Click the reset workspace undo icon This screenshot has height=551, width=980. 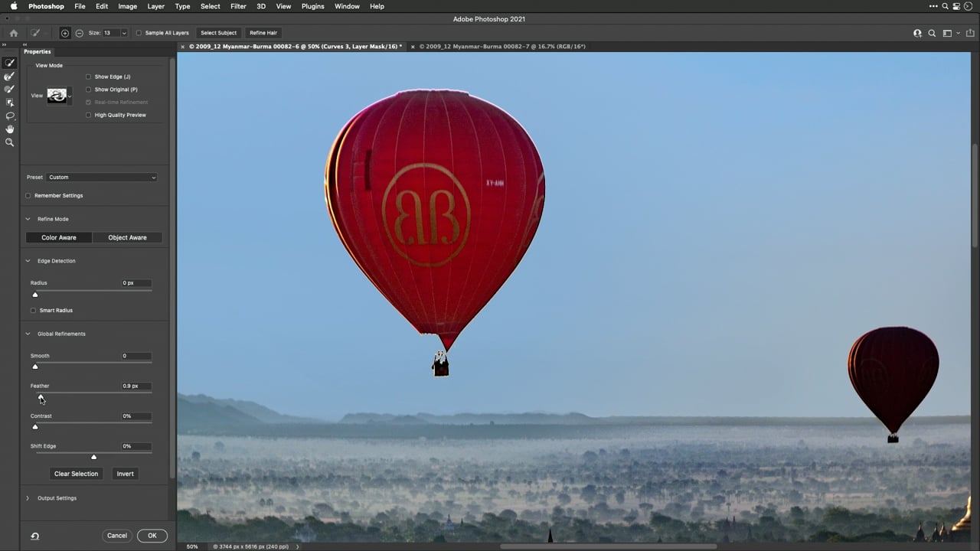pos(34,536)
